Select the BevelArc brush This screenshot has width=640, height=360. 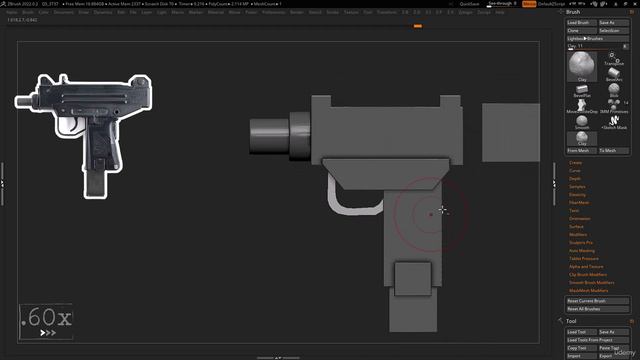click(x=614, y=75)
